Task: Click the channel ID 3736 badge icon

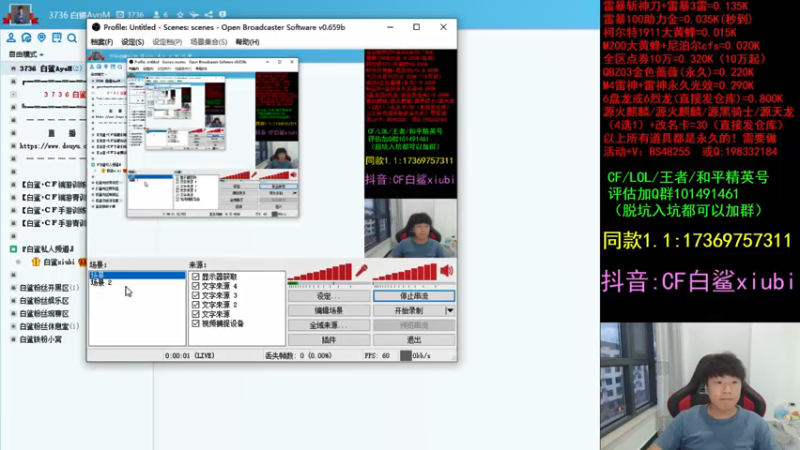Action: 120,15
